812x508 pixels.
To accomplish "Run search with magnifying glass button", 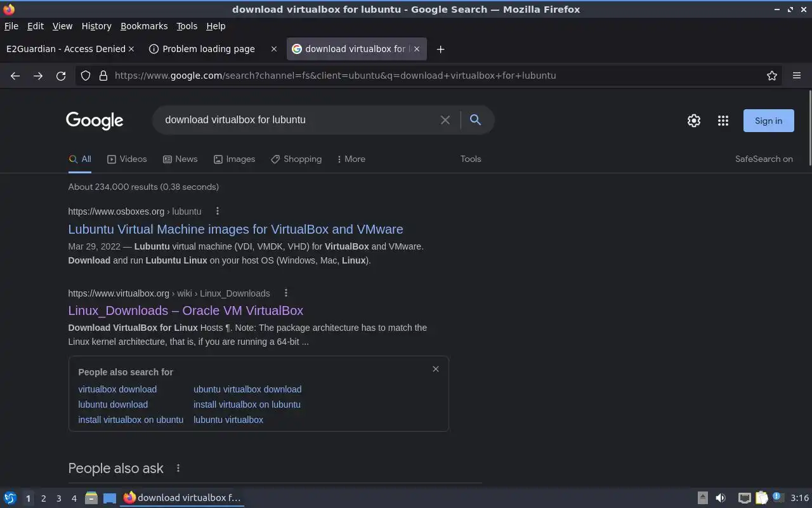I will (x=475, y=120).
